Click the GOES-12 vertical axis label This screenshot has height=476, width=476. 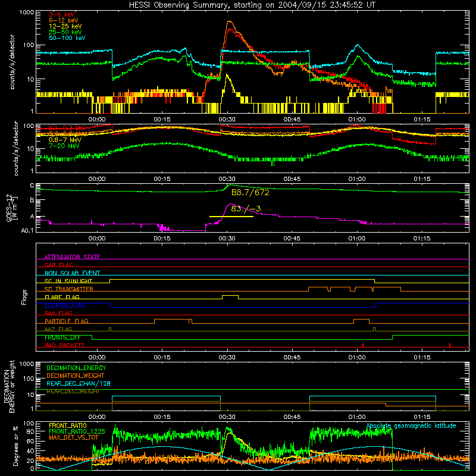(x=12, y=208)
